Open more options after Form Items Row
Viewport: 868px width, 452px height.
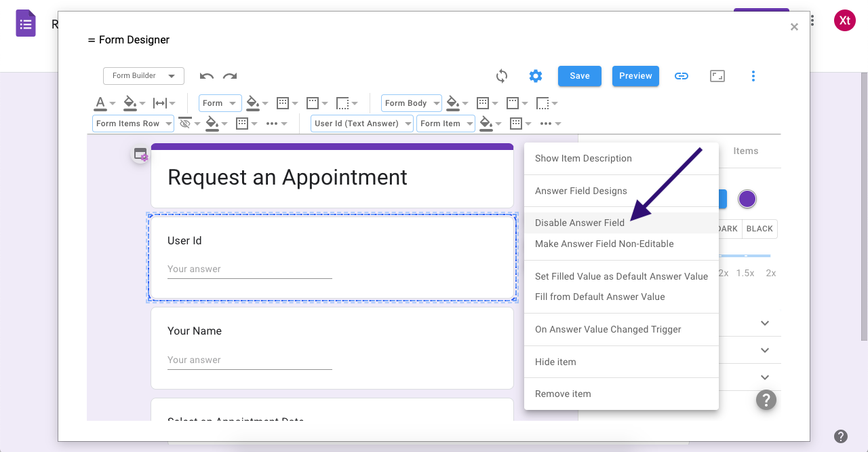(x=272, y=124)
